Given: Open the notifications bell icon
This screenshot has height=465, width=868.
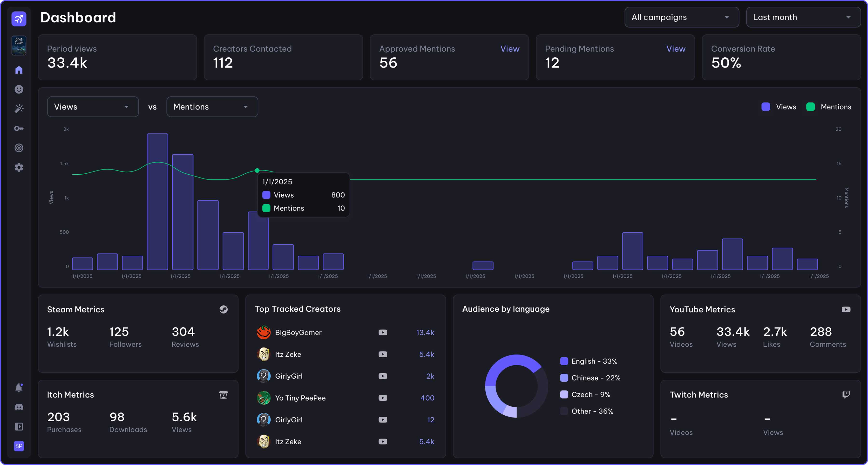Looking at the screenshot, I should 19,388.
